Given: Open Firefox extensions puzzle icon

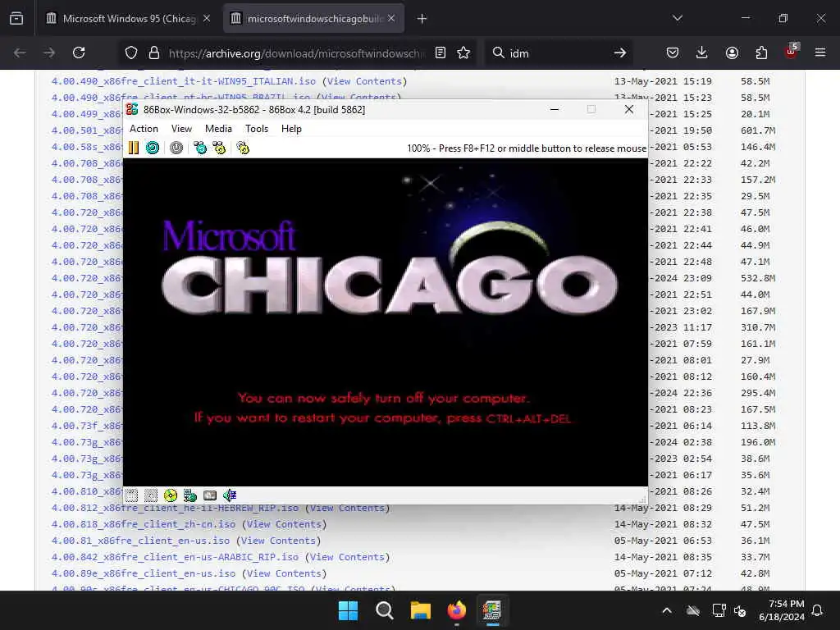Looking at the screenshot, I should [761, 52].
